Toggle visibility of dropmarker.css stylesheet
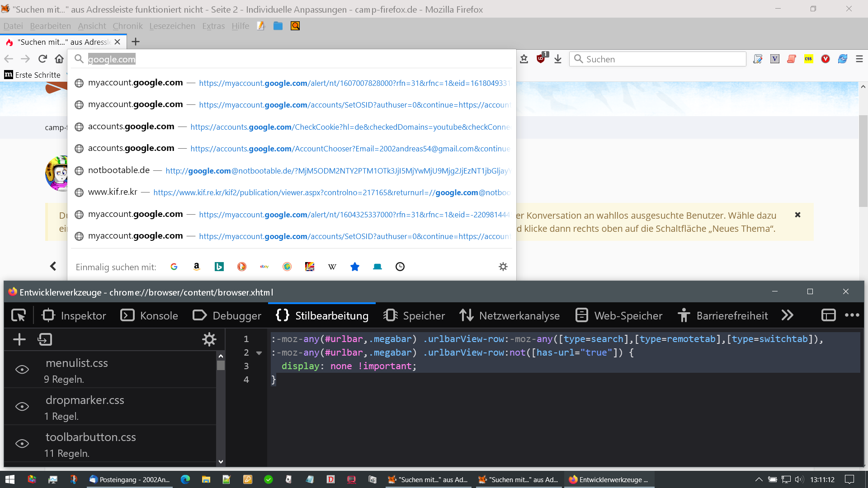This screenshot has width=868, height=488. coord(22,407)
